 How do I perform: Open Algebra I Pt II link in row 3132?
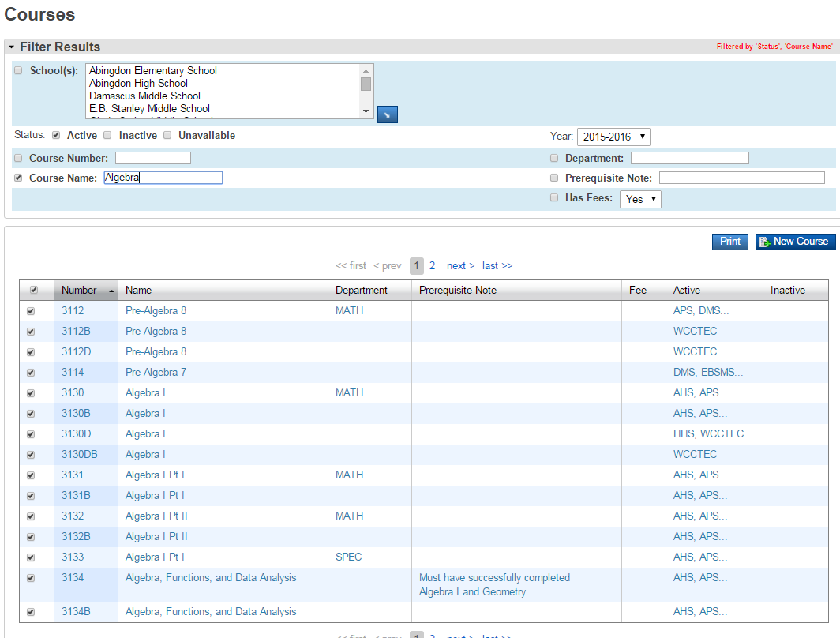click(x=156, y=516)
